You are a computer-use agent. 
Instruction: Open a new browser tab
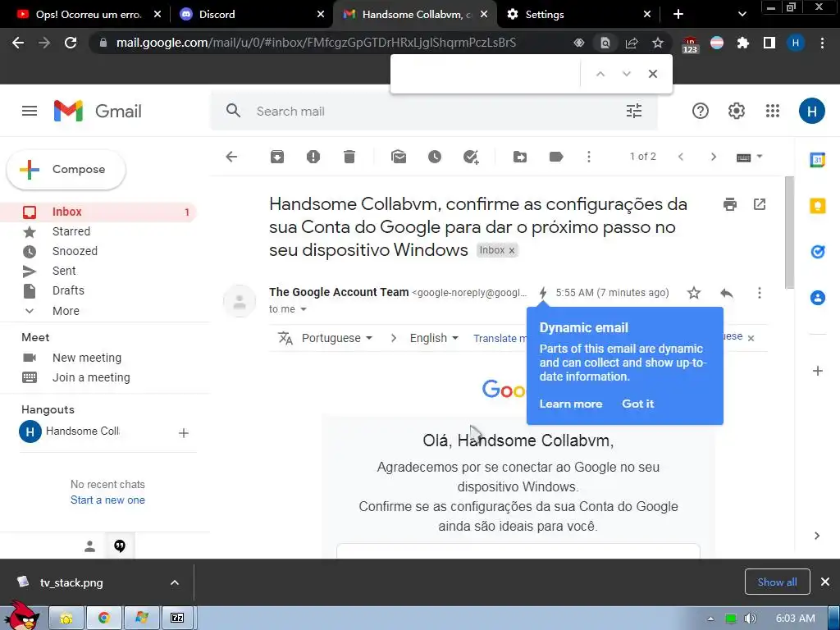tap(678, 15)
